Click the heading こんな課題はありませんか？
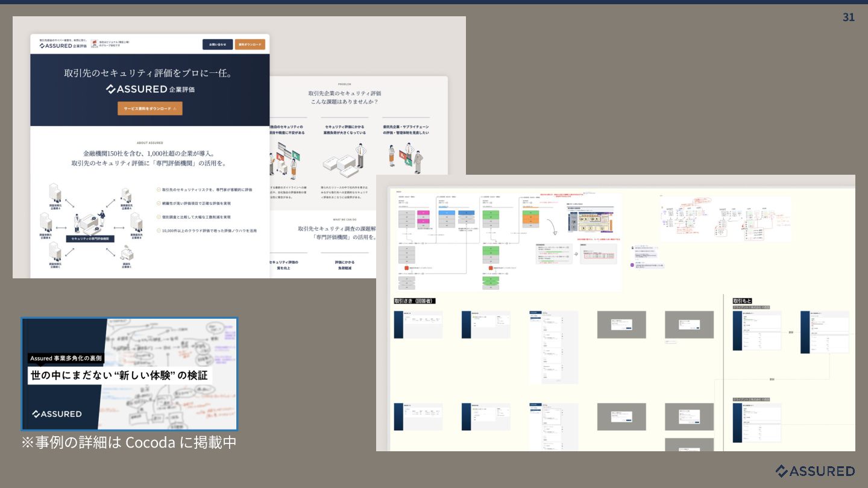Viewport: 868px width, 488px height. [x=345, y=102]
